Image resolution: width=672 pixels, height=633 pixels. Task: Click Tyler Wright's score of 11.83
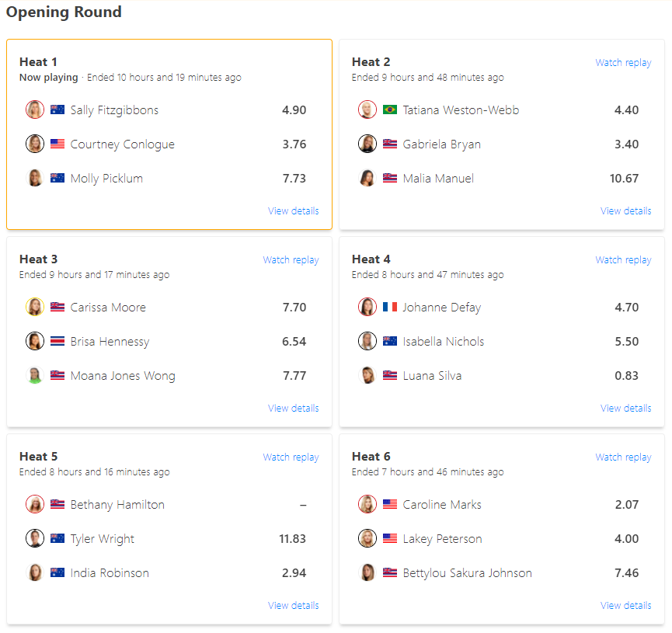[292, 538]
